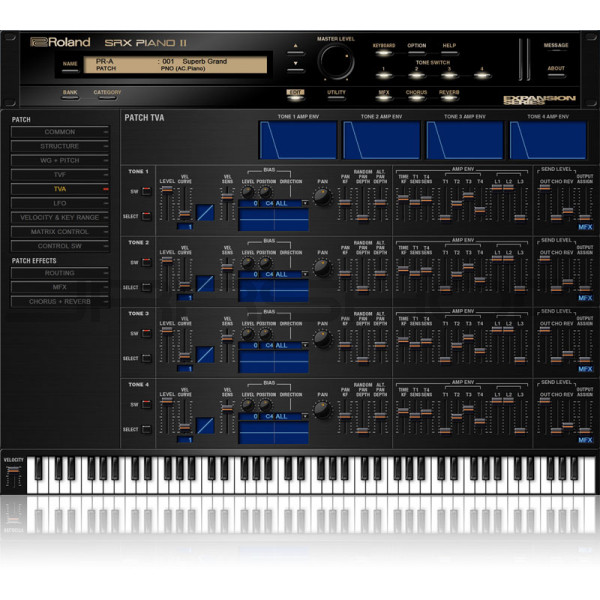Click Tone 1 velocity curve number field
The width and height of the screenshot is (600, 600).
click(x=185, y=227)
